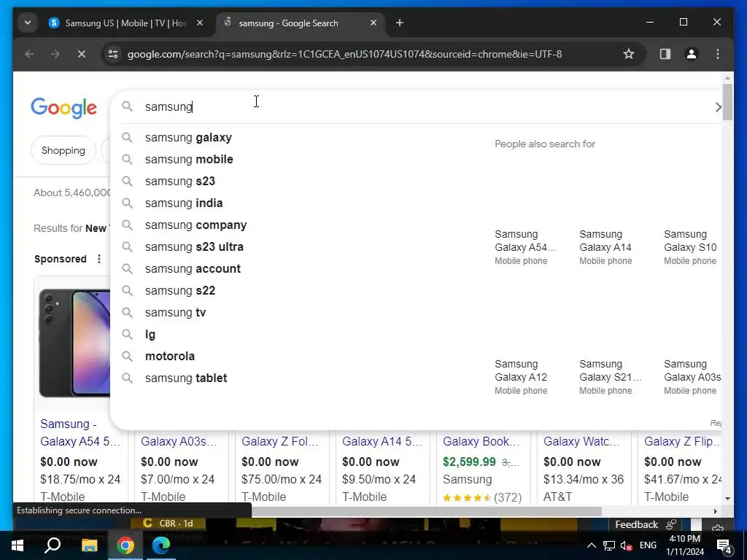Click horizontal scrollbar right arrow

tap(716, 511)
